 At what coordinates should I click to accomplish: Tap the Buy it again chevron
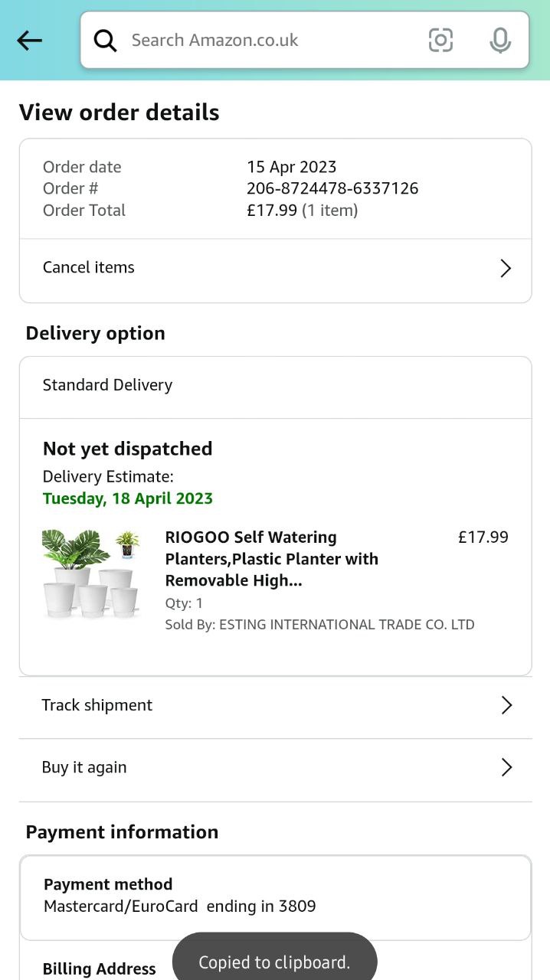pyautogui.click(x=506, y=767)
